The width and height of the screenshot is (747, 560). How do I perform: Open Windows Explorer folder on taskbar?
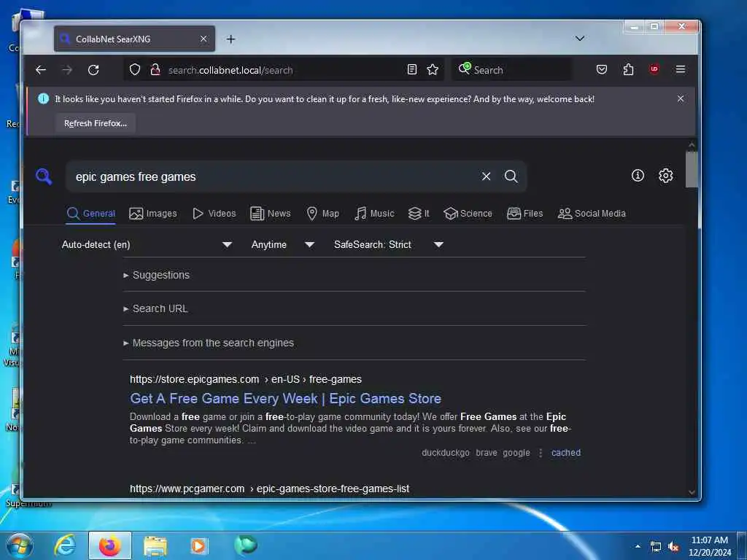pyautogui.click(x=155, y=545)
